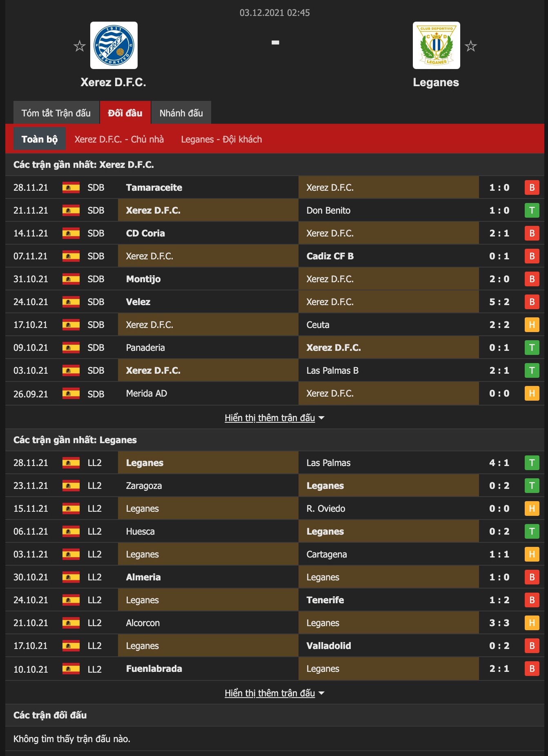Screen dimensions: 548x756
Task: Open the Cartagena team name
Action: pos(327,554)
